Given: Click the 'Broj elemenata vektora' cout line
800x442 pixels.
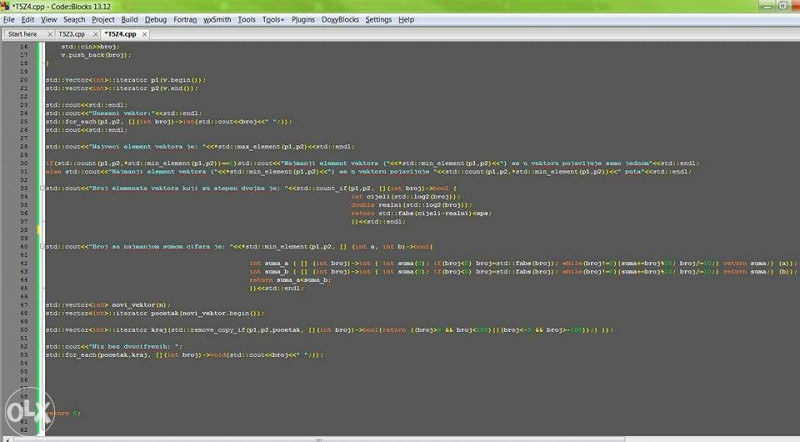Looking at the screenshot, I should pyautogui.click(x=252, y=188).
